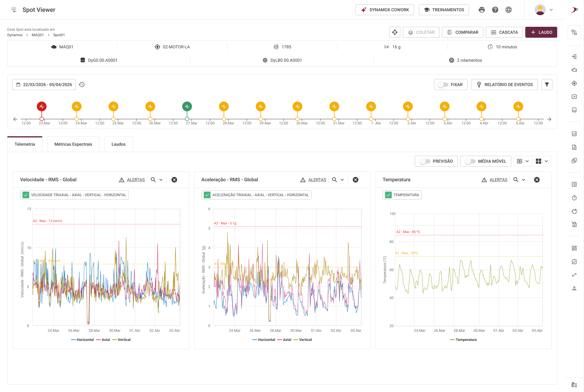Close the Temperatura chart panel
This screenshot has width=584, height=392.
click(x=537, y=180)
